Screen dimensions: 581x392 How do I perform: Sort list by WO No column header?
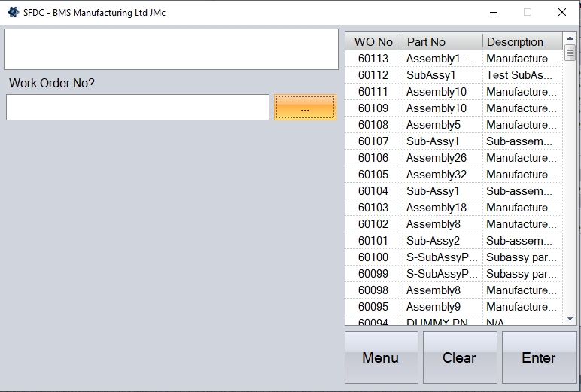click(x=374, y=42)
